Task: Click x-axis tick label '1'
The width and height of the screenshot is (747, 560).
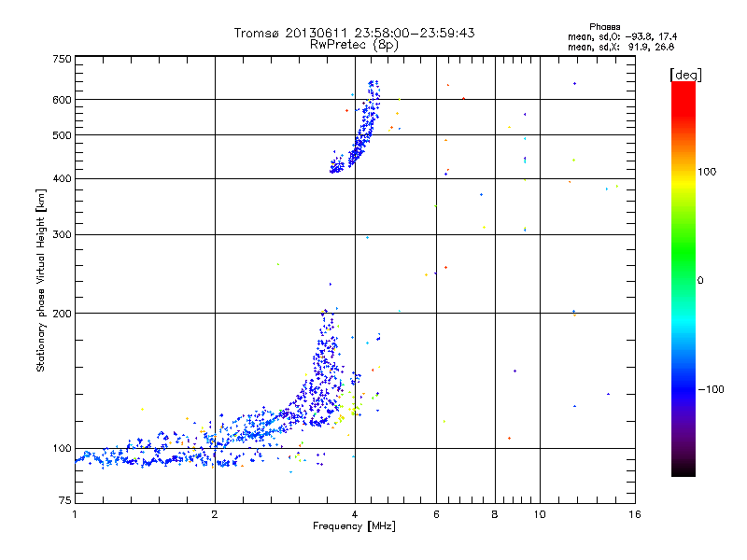Action: [75, 514]
